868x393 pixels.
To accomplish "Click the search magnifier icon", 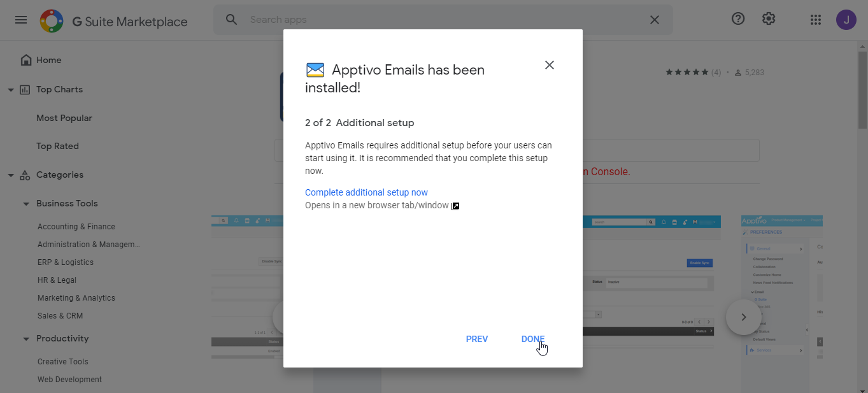I will (232, 20).
